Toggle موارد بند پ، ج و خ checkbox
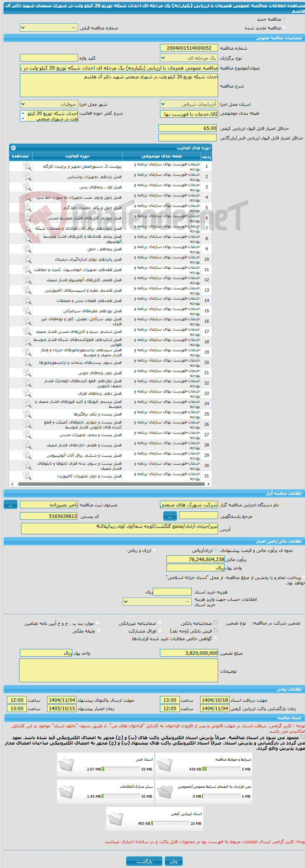Image resolution: width=305 pixels, height=868 pixels. coord(98,623)
